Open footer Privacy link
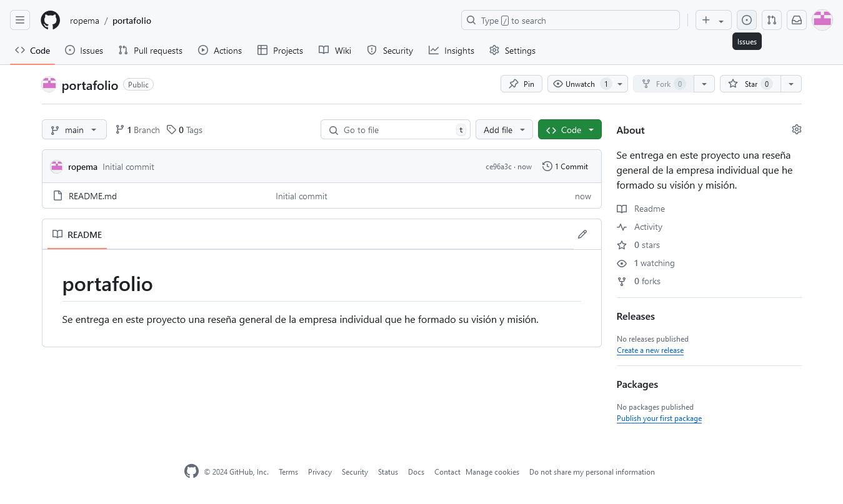Viewport: 843px width, 504px height. click(x=320, y=472)
